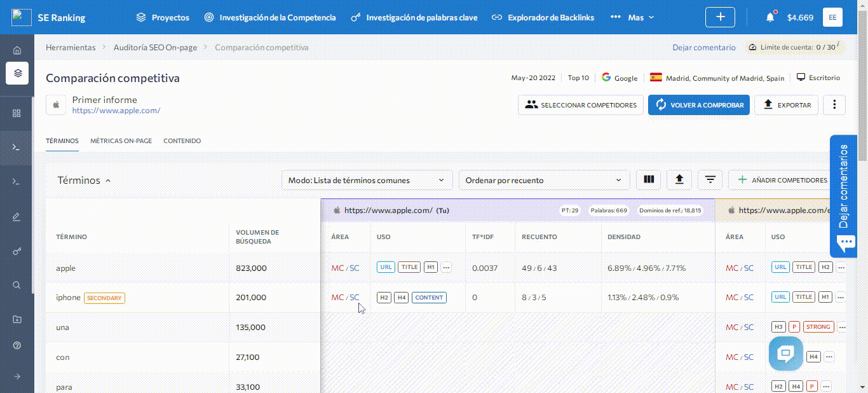Click the ellipsis tag in apple row

click(446, 268)
